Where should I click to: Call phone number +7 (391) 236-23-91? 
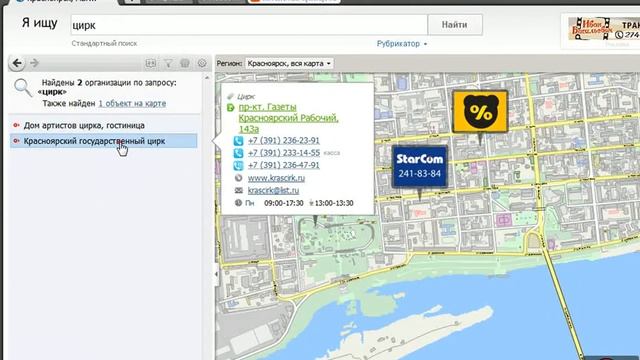tap(284, 140)
